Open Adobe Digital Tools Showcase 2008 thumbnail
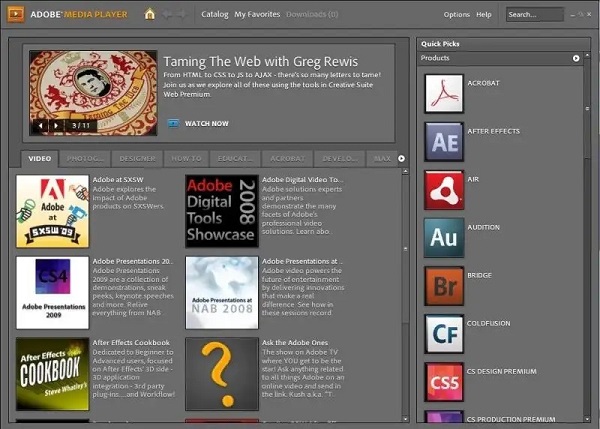The image size is (600, 429). [x=222, y=211]
